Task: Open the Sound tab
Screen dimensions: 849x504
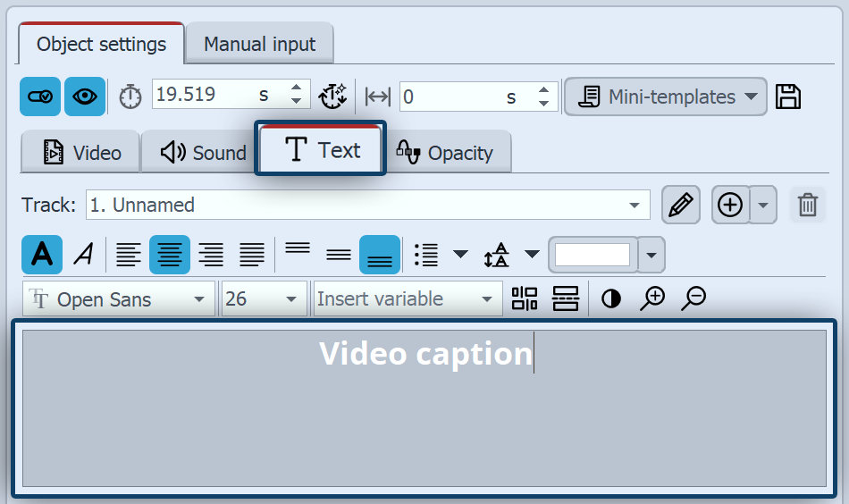Action: point(198,153)
